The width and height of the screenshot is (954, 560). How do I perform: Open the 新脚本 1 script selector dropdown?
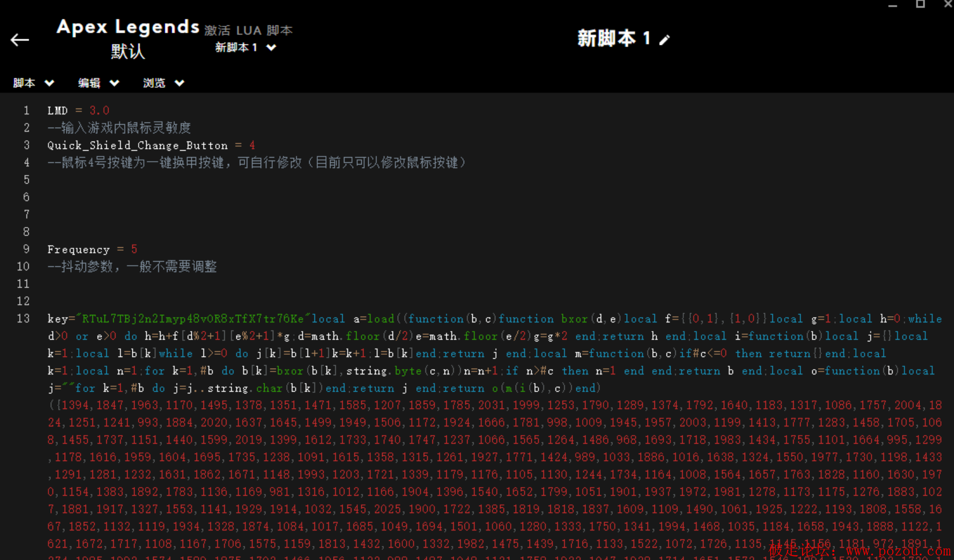coord(245,47)
